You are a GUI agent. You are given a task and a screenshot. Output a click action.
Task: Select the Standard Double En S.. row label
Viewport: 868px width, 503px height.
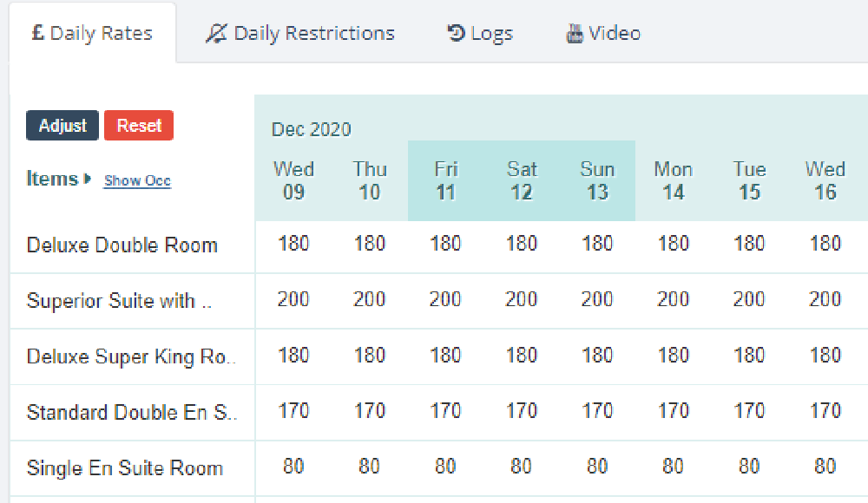(132, 412)
